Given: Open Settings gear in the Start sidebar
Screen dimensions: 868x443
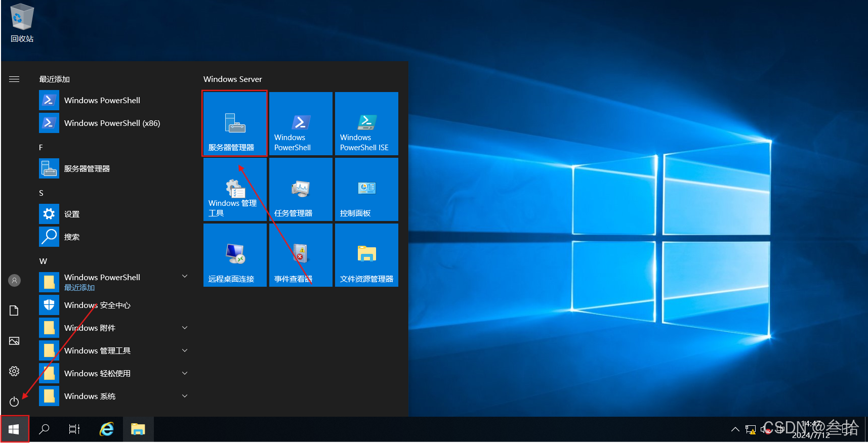Looking at the screenshot, I should pos(14,371).
